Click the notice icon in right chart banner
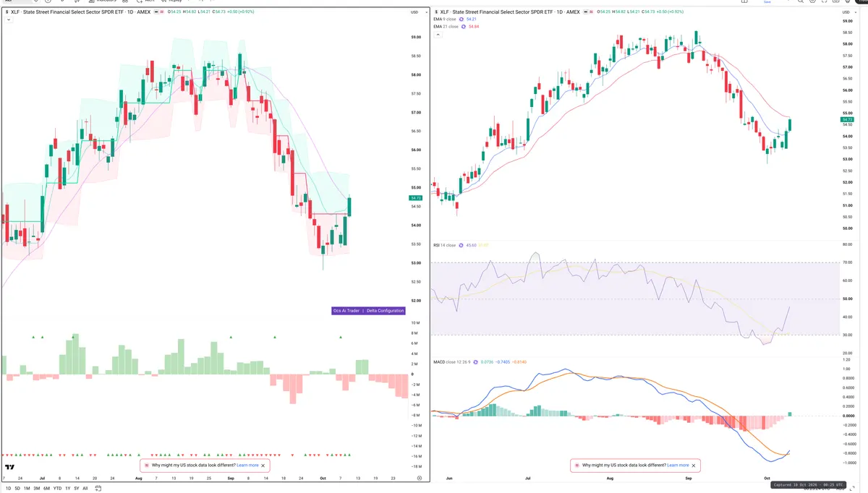Viewport: 868px width, 493px height. coord(577,466)
